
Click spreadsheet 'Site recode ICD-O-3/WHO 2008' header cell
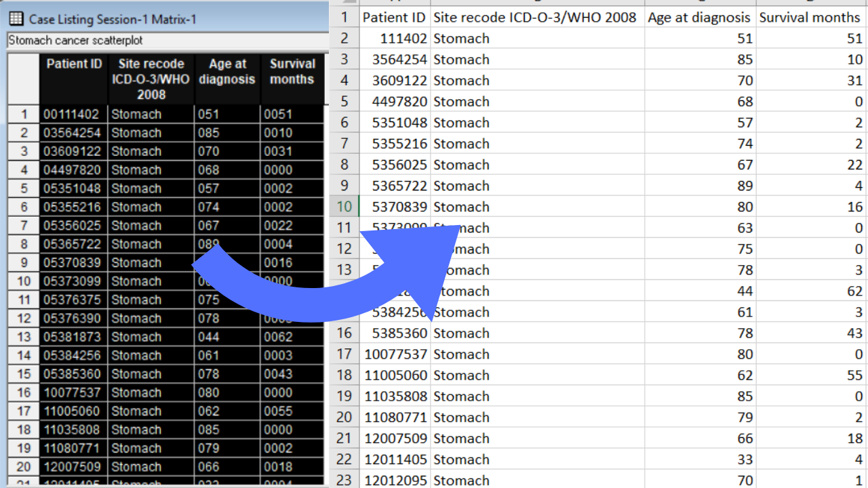coord(537,17)
